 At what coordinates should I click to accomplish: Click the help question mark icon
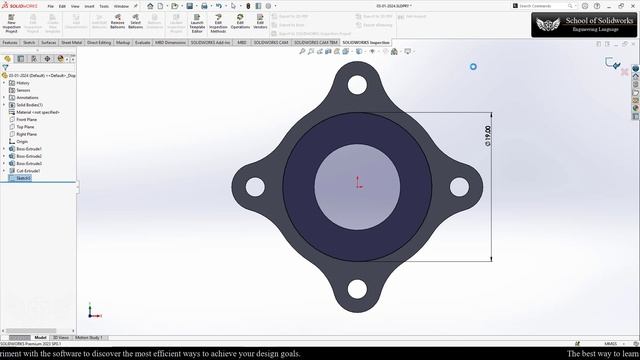[597, 6]
